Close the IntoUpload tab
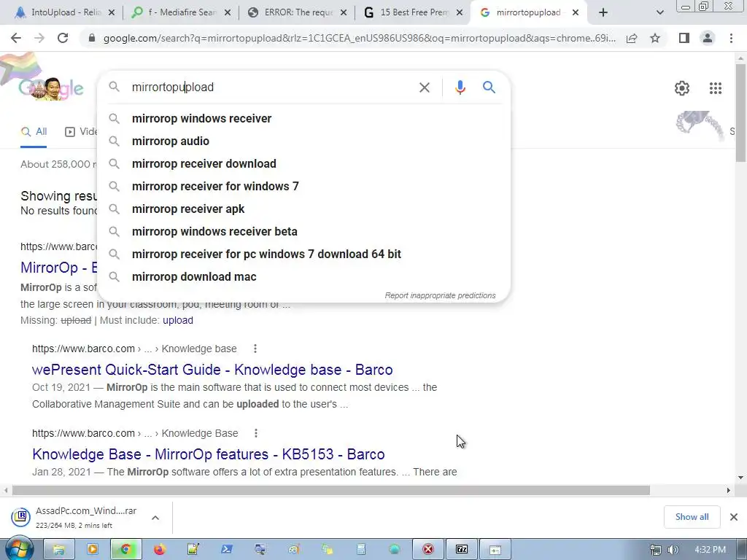Viewport: 747px width, 560px height. coord(112,12)
